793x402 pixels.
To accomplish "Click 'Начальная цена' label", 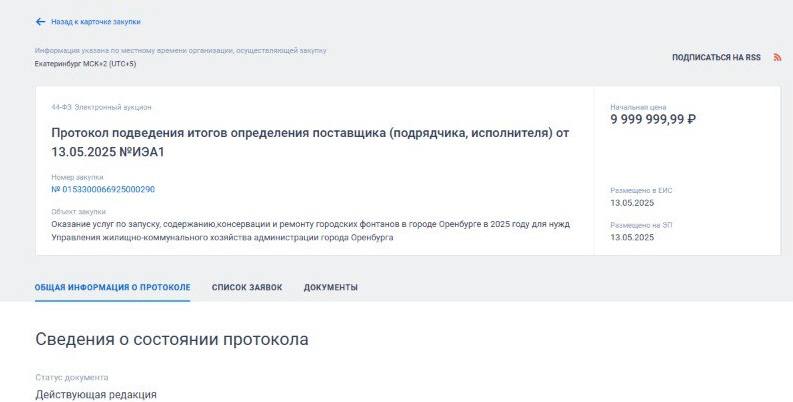I will tap(638, 107).
